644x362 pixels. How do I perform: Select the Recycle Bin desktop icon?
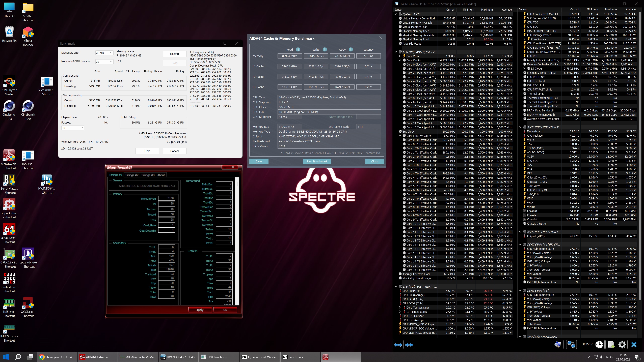click(x=9, y=35)
